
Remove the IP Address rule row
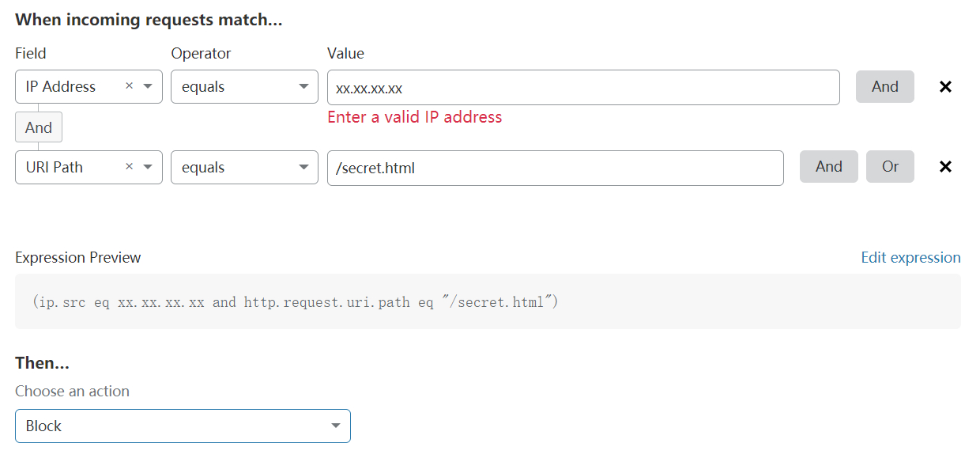[945, 87]
